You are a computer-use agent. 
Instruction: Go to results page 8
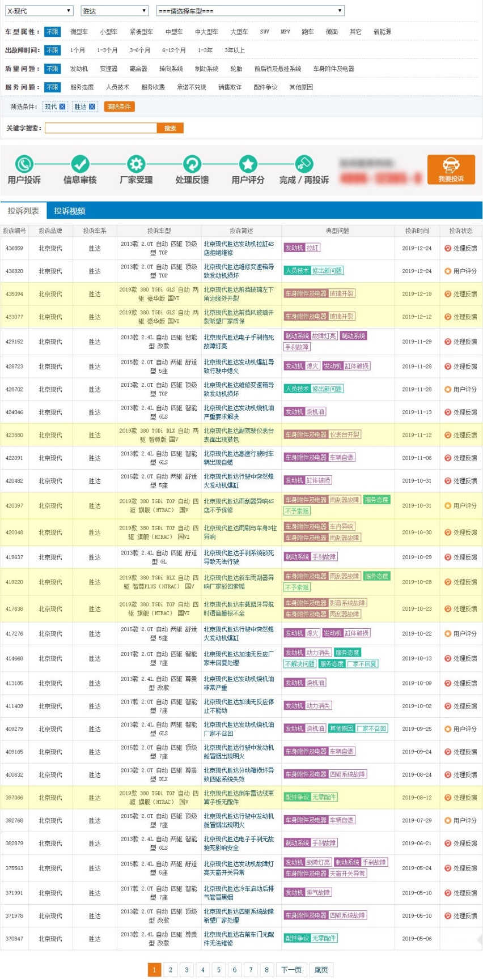[x=266, y=969]
